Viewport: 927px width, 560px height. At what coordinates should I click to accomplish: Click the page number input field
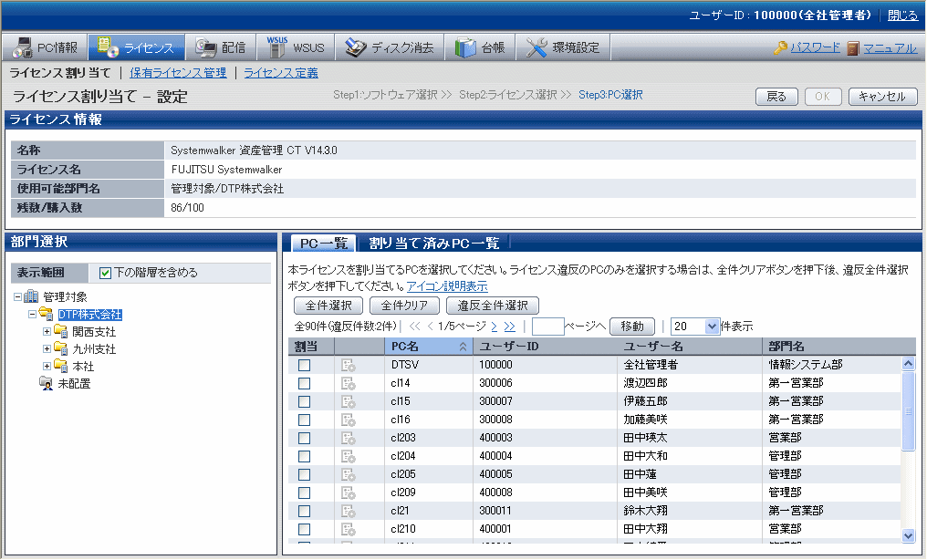(547, 327)
